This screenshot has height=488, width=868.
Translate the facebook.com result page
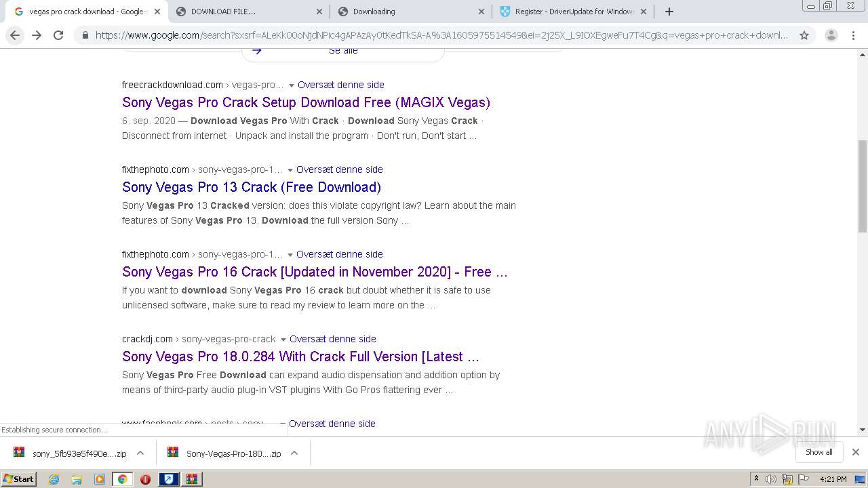tap(332, 424)
